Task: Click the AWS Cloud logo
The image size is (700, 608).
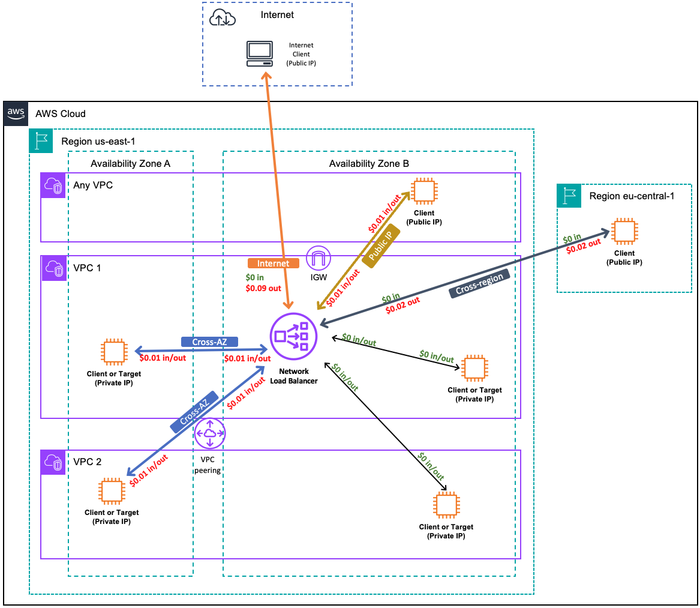Action: 16,113
